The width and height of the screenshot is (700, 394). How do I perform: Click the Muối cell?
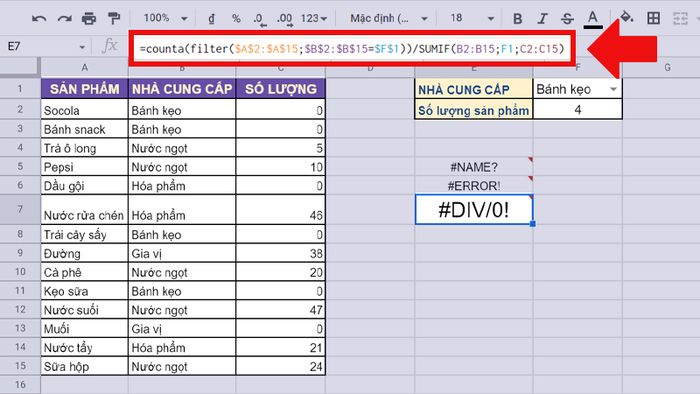point(84,328)
